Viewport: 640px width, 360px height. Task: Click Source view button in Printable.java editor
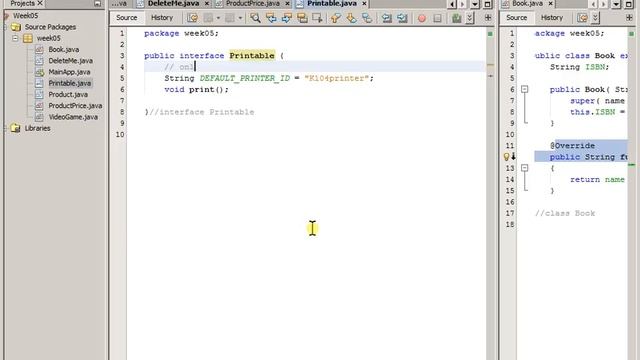click(127, 18)
